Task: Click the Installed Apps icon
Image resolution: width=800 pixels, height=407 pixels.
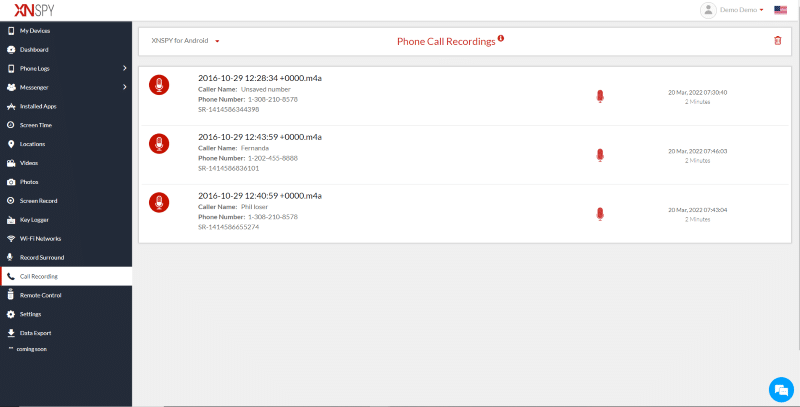Action: 11,107
